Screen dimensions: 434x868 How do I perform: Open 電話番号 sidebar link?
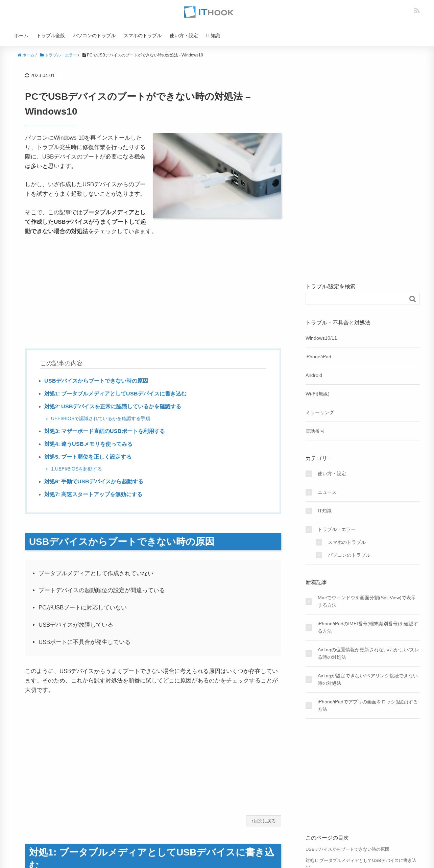(315, 431)
